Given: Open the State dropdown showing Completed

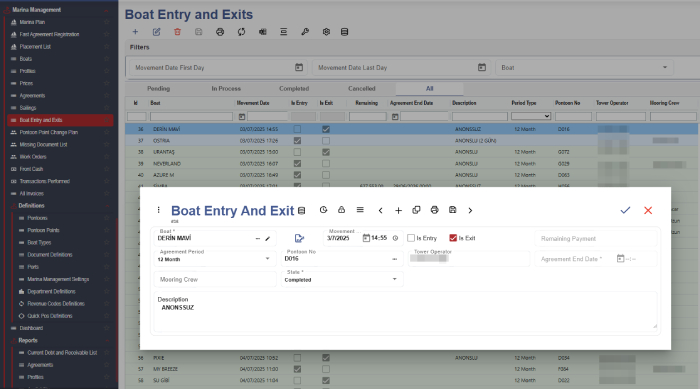Looking at the screenshot, I should (394, 279).
